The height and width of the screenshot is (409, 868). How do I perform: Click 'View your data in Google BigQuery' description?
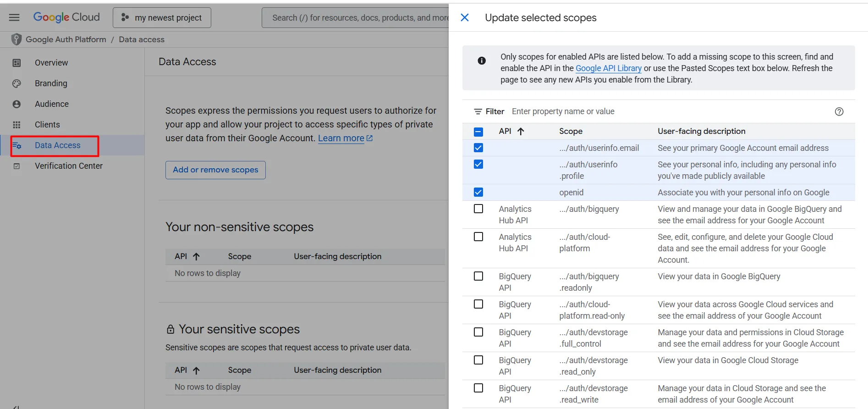click(x=719, y=276)
